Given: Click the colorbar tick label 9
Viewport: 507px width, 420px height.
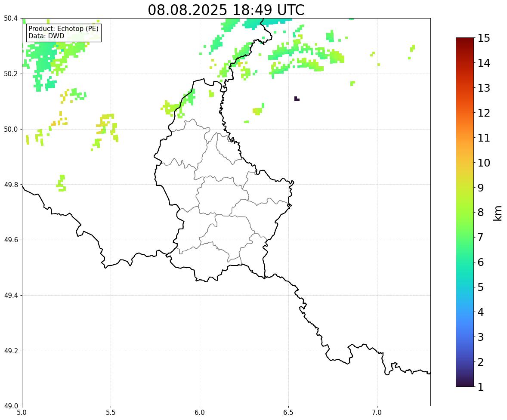Looking at the screenshot, I should 480,188.
